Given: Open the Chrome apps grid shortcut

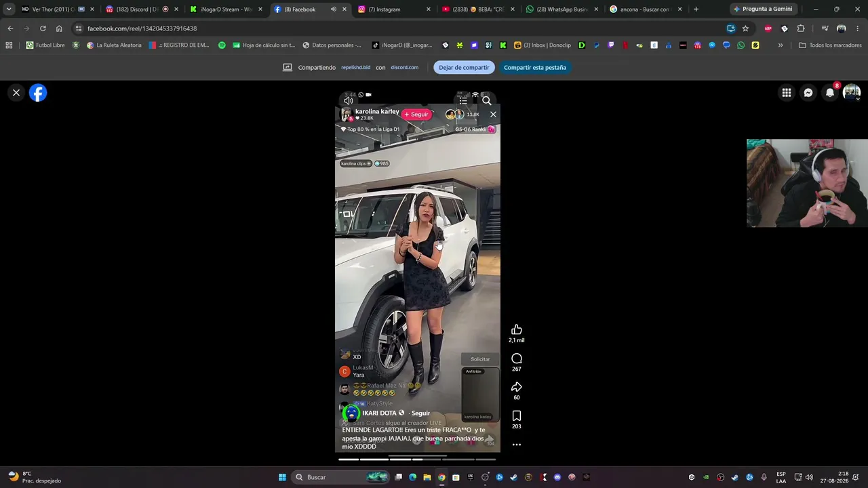Looking at the screenshot, I should coord(9,45).
